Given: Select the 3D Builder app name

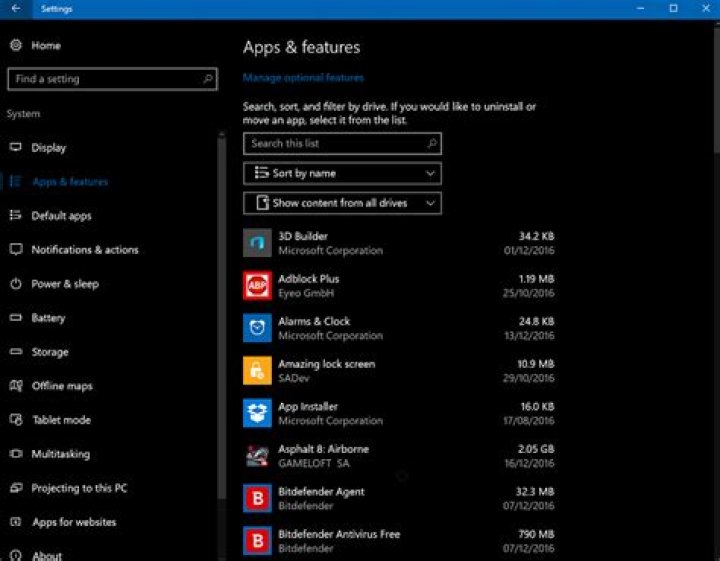Looking at the screenshot, I should click(303, 236).
